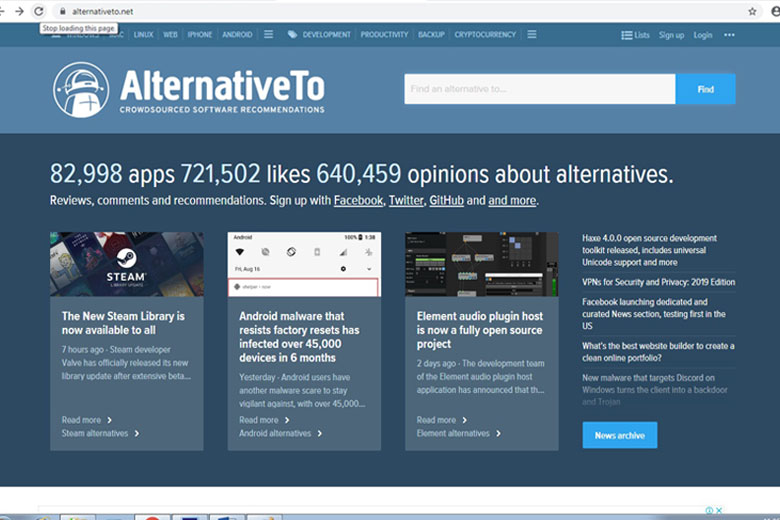The height and width of the screenshot is (520, 780).
Task: Click Read more on the Steam card
Action: point(87,420)
